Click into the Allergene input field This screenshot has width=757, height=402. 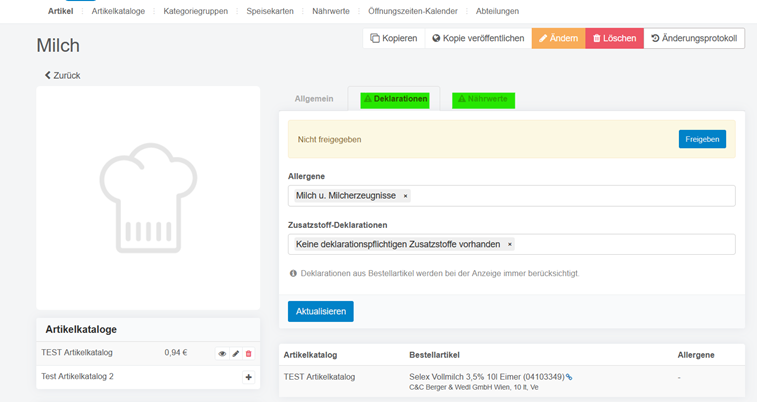pyautogui.click(x=512, y=196)
